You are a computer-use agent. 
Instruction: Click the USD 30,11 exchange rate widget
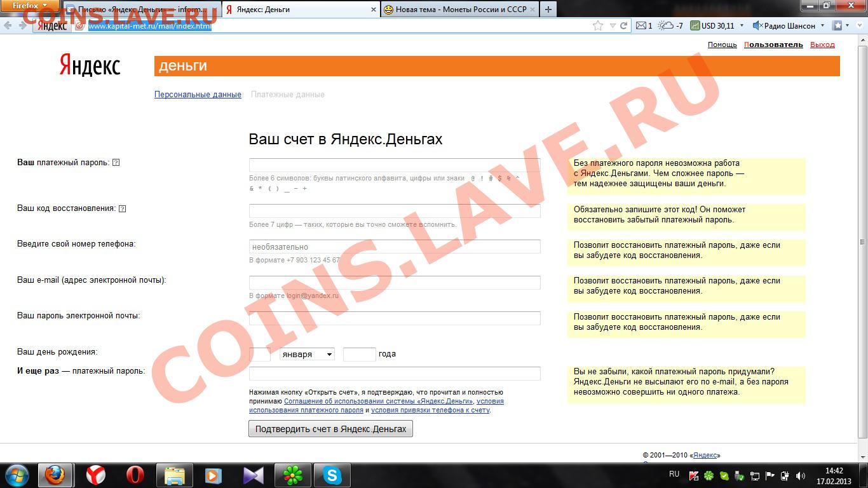point(712,26)
